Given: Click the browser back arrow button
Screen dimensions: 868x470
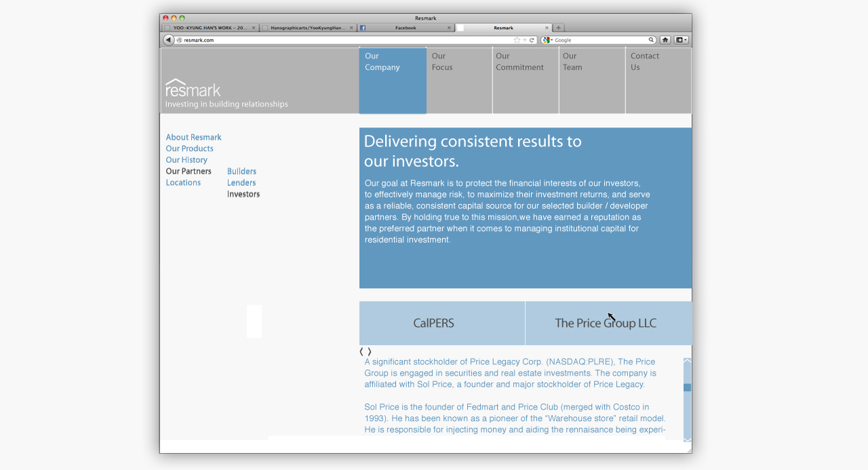Looking at the screenshot, I should coord(168,40).
